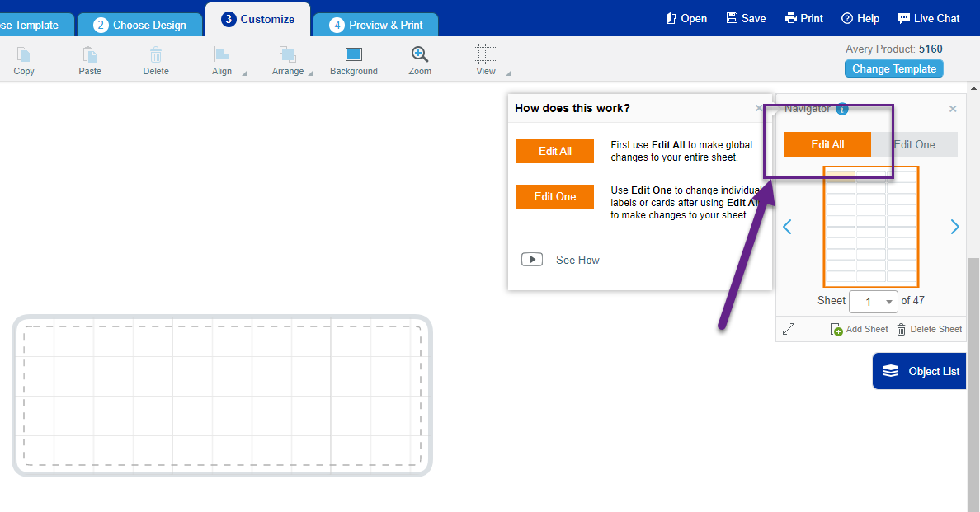Viewport: 980px width, 512px height.
Task: Click the sheet thumbnail in Navigator
Action: click(870, 226)
